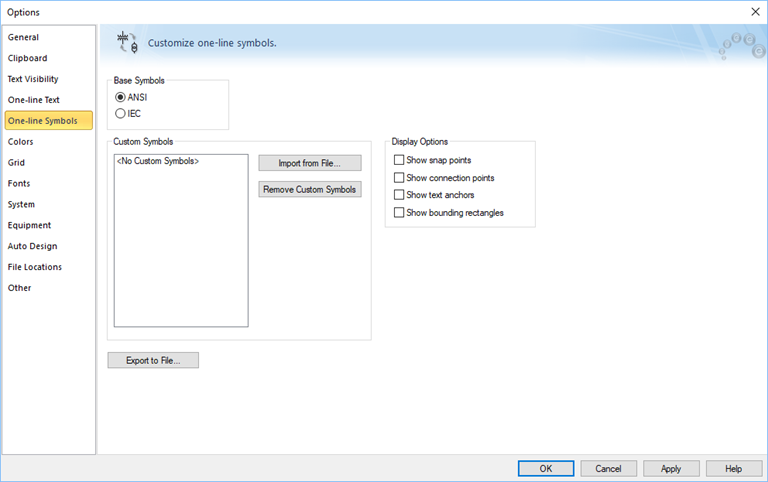The height and width of the screenshot is (482, 768).
Task: Click the one-line symbols header icon
Action: [127, 43]
